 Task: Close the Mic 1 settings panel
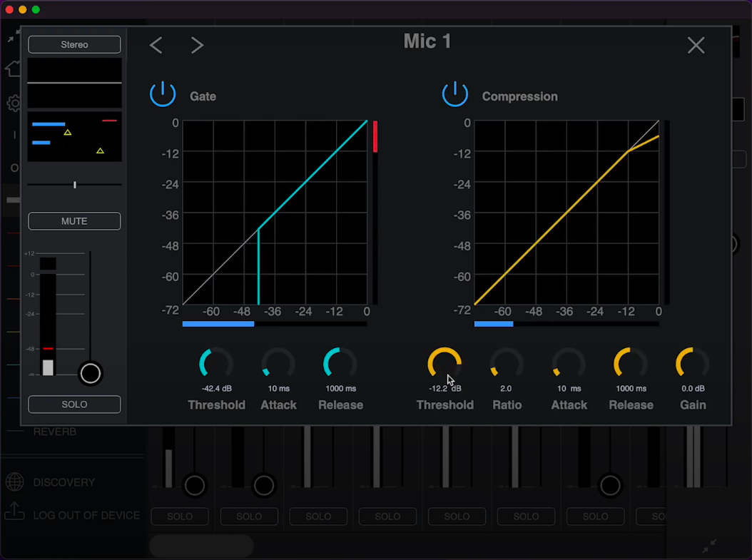click(x=696, y=46)
